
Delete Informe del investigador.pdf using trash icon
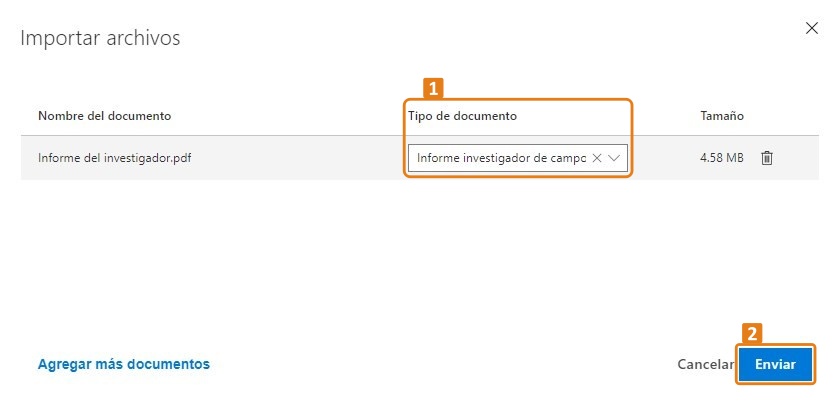point(766,158)
